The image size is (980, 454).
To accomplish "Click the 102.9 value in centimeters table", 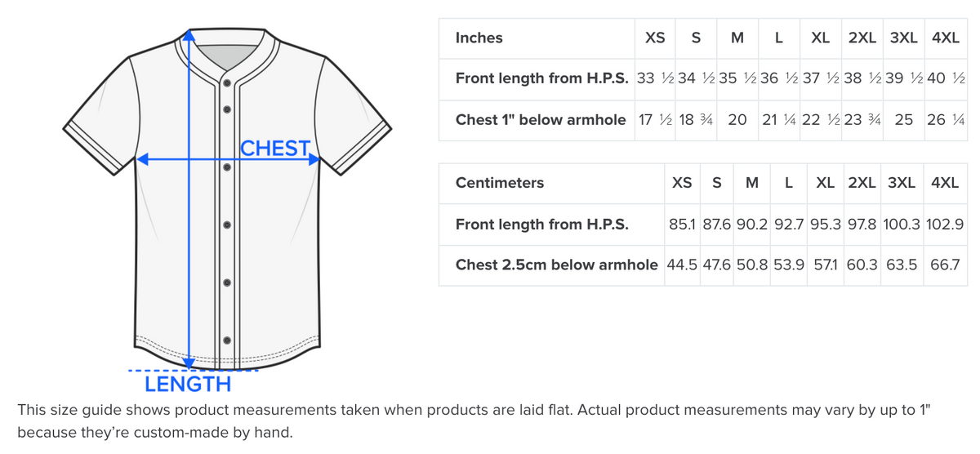I will [946, 224].
